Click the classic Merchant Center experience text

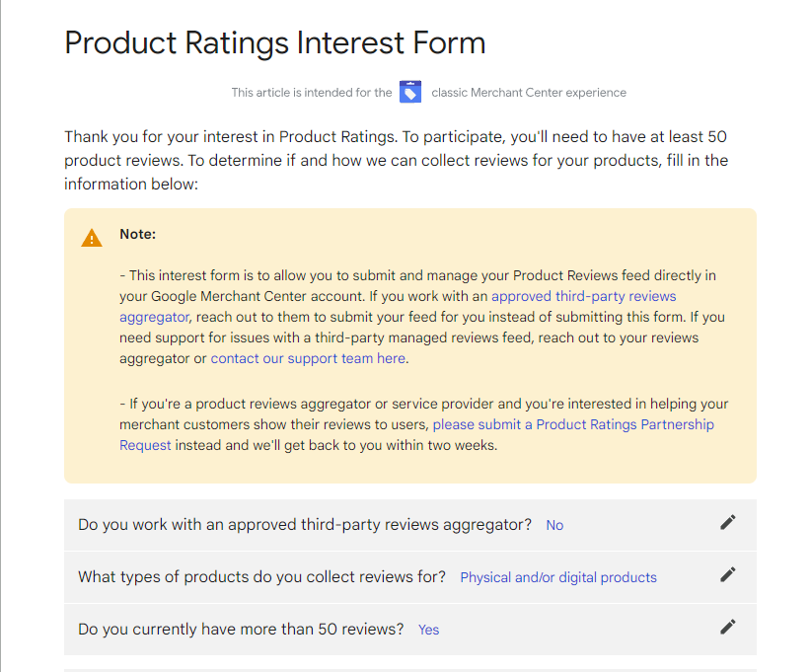point(529,93)
